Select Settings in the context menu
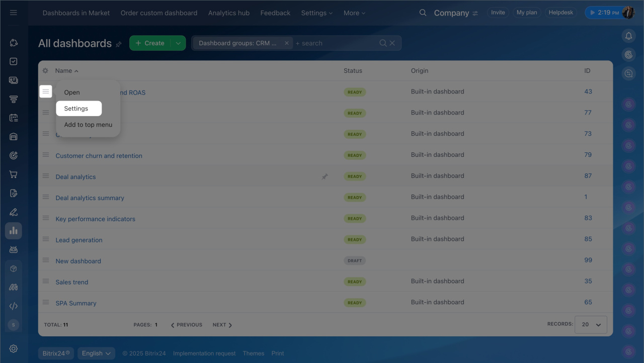The image size is (644, 363). [76, 109]
